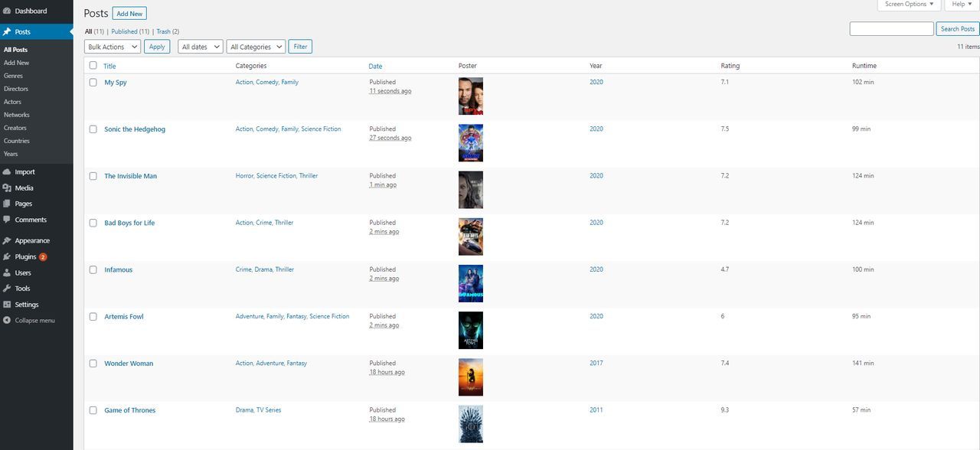Image resolution: width=980 pixels, height=450 pixels.
Task: Check the Wonder Woman row checkbox
Action: tap(93, 364)
